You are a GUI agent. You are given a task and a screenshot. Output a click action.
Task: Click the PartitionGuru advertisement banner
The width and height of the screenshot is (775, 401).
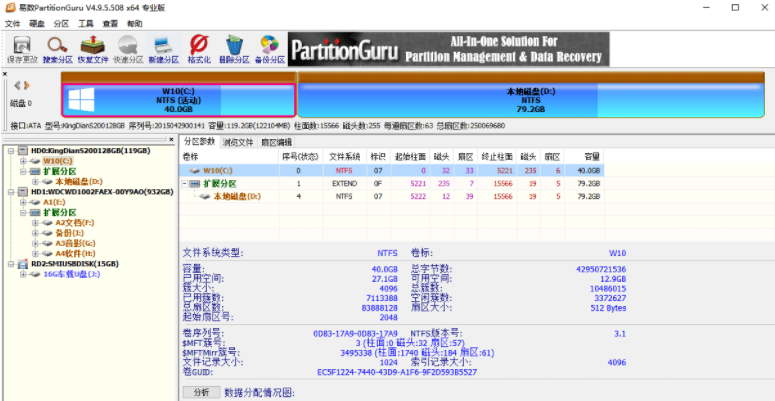tap(449, 49)
